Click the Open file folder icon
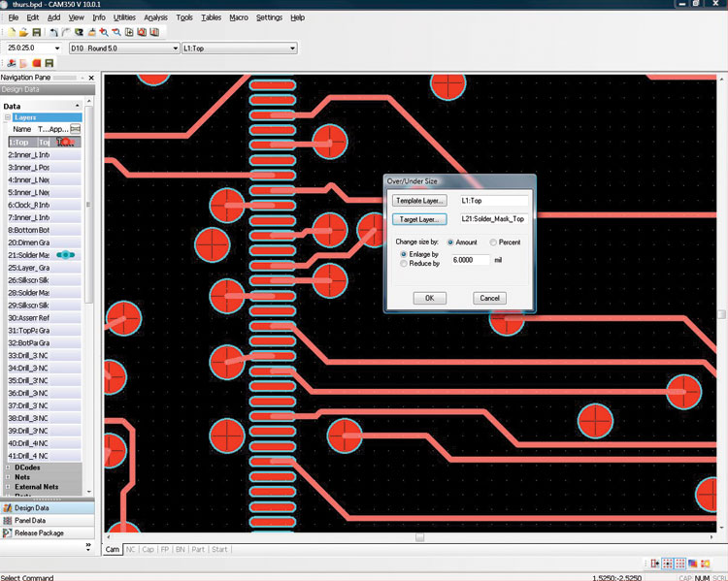Screen dimensions: 728x581 [x=23, y=32]
